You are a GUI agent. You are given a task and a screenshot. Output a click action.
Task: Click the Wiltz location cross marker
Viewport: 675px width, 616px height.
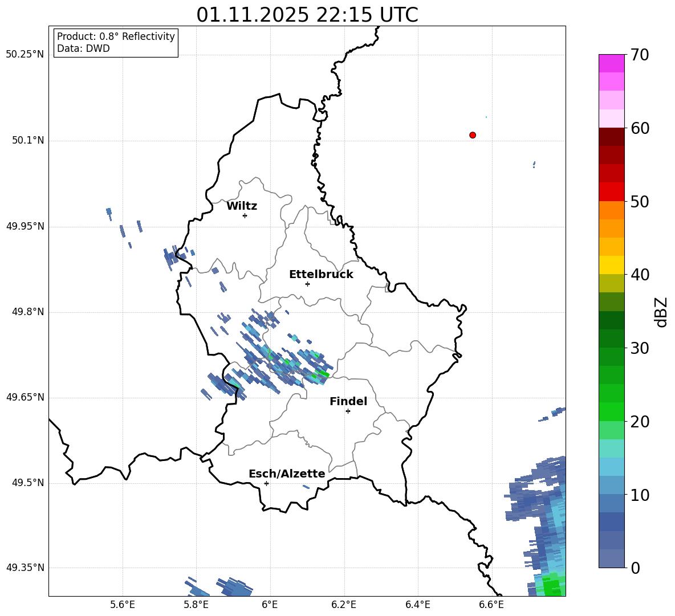pos(245,215)
